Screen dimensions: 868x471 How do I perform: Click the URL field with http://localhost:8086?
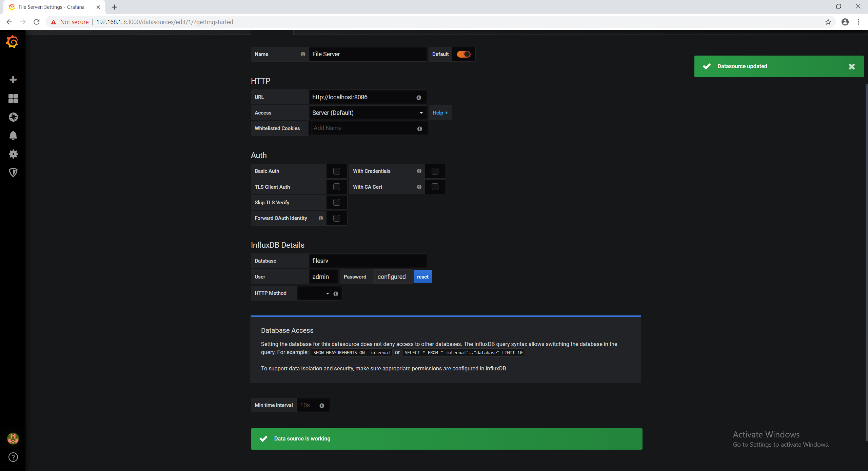coord(368,97)
